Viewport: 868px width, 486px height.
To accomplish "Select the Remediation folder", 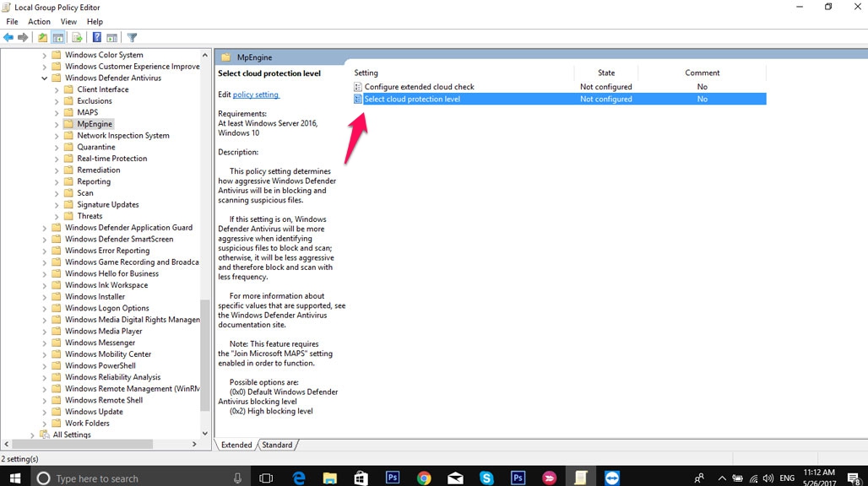I will pyautogui.click(x=99, y=170).
